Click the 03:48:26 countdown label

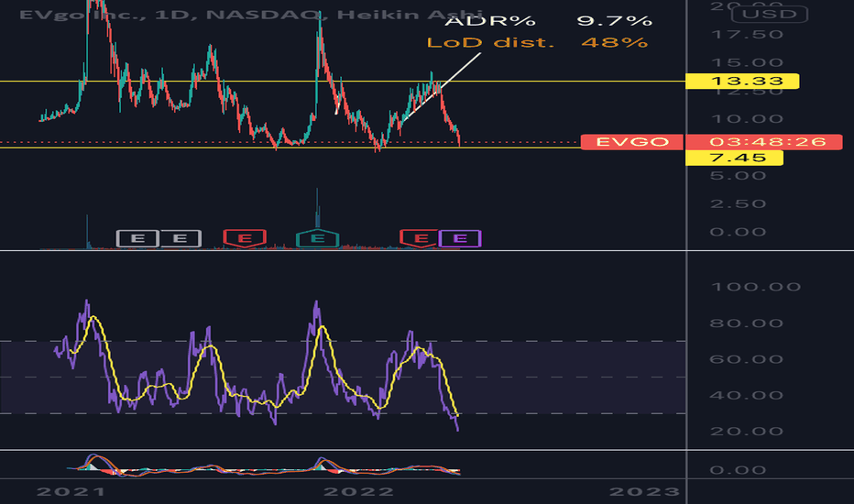point(763,142)
